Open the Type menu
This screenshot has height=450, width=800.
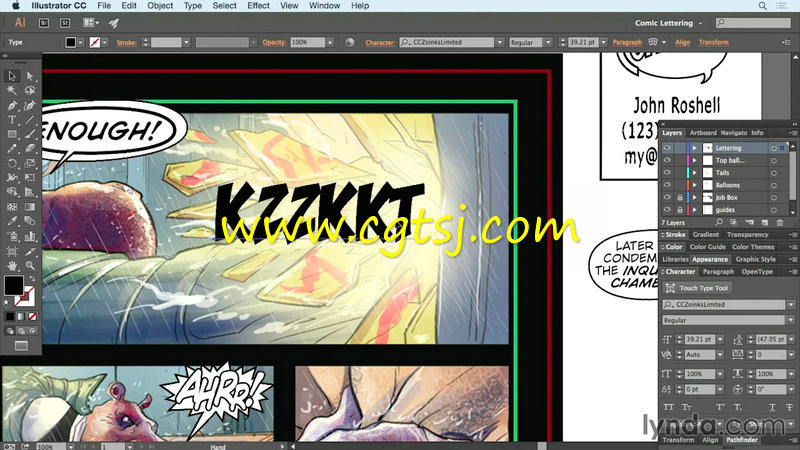coord(192,6)
